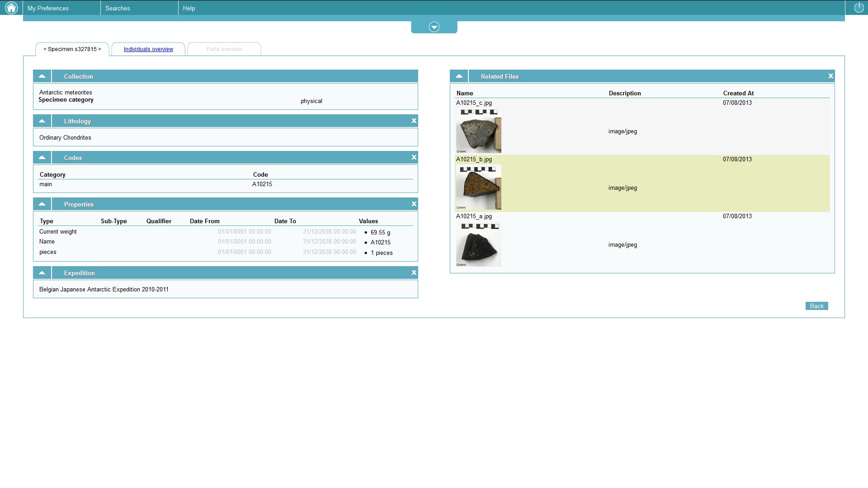Collapse the Properties panel arrow
This screenshot has width=868, height=488.
[42, 204]
